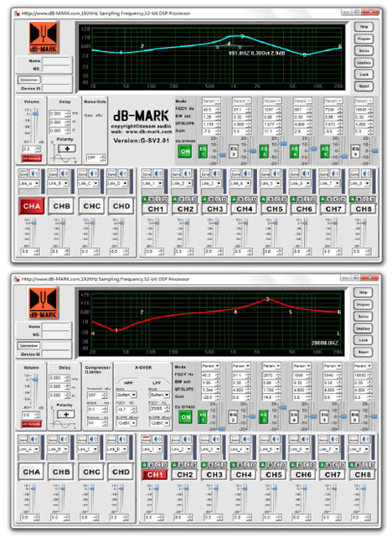Click the speaker mute icon above CHB, upper window

point(64,173)
